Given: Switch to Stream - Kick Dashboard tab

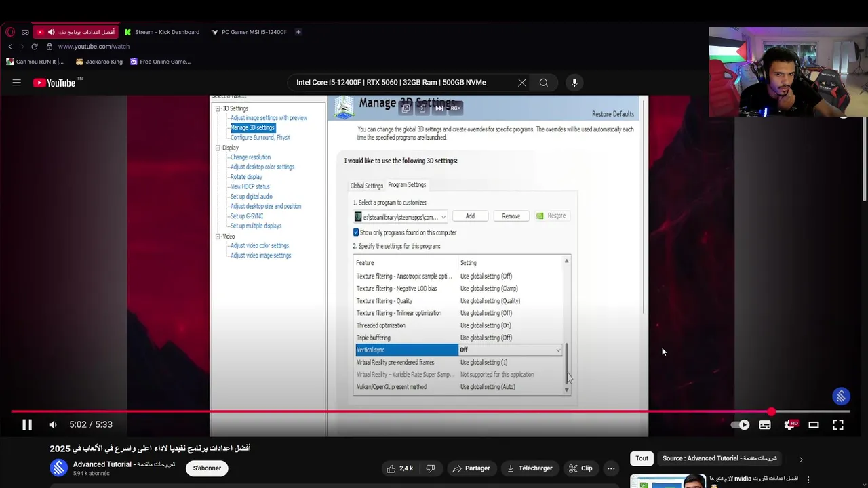Looking at the screenshot, I should [161, 32].
